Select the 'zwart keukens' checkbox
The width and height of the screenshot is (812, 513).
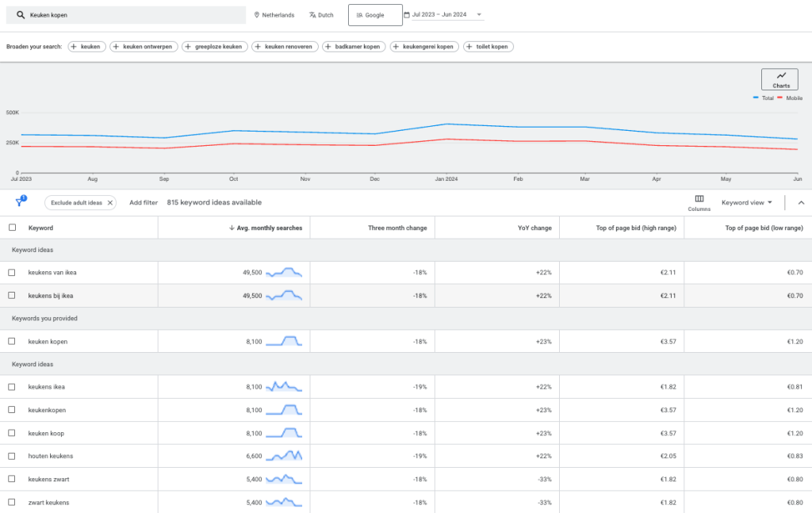(x=12, y=502)
